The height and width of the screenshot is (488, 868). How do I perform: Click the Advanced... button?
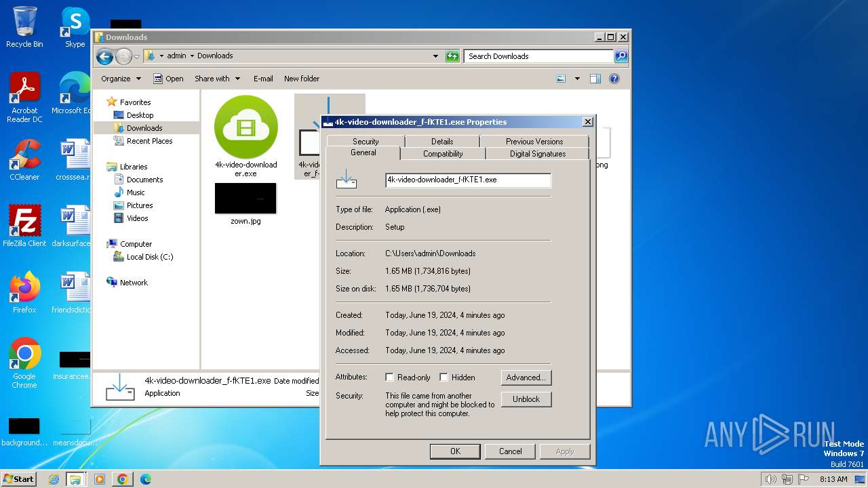click(526, 378)
